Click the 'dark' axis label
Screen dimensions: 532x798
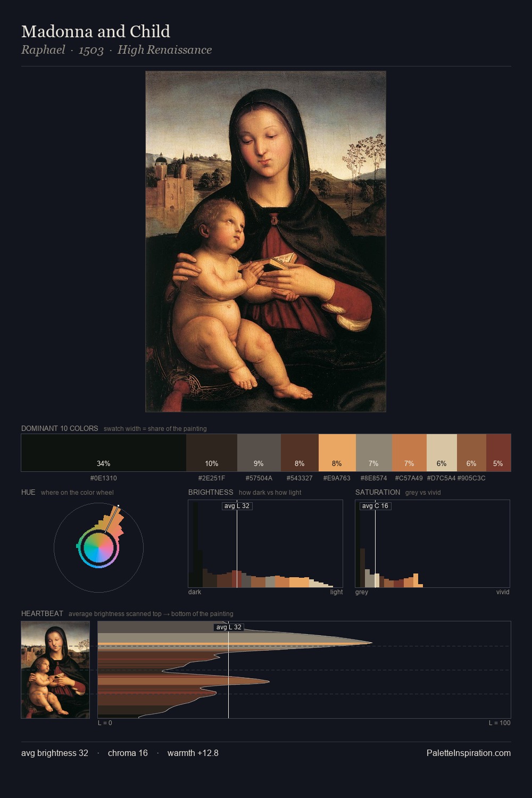195,592
